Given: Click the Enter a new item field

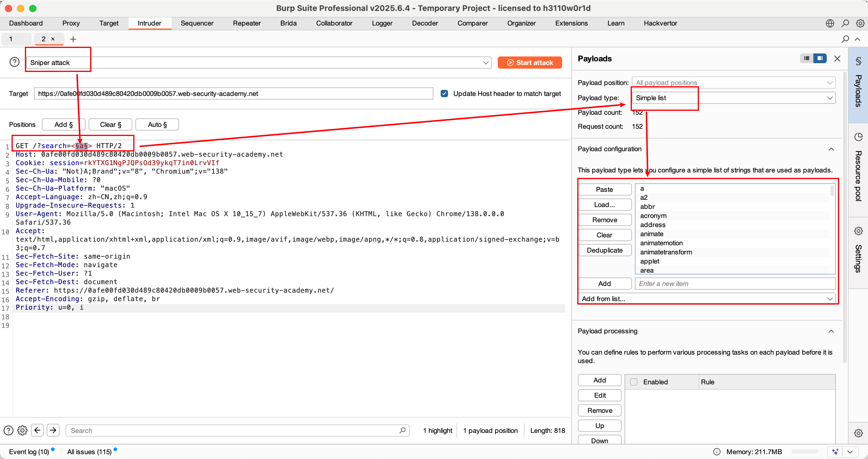Looking at the screenshot, I should tap(735, 284).
